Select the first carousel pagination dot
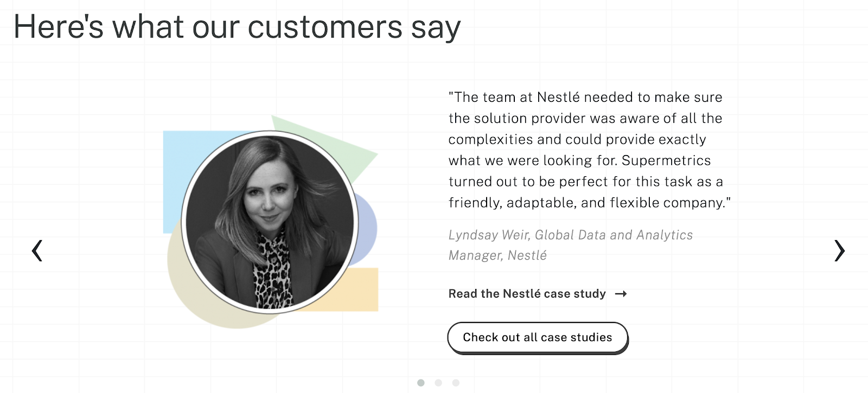Image resolution: width=868 pixels, height=393 pixels. (x=421, y=383)
